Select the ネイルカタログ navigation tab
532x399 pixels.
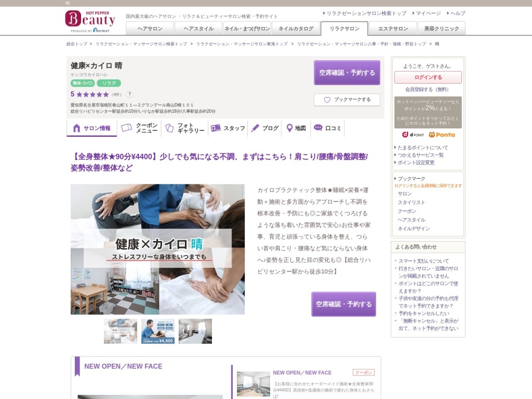pos(296,29)
